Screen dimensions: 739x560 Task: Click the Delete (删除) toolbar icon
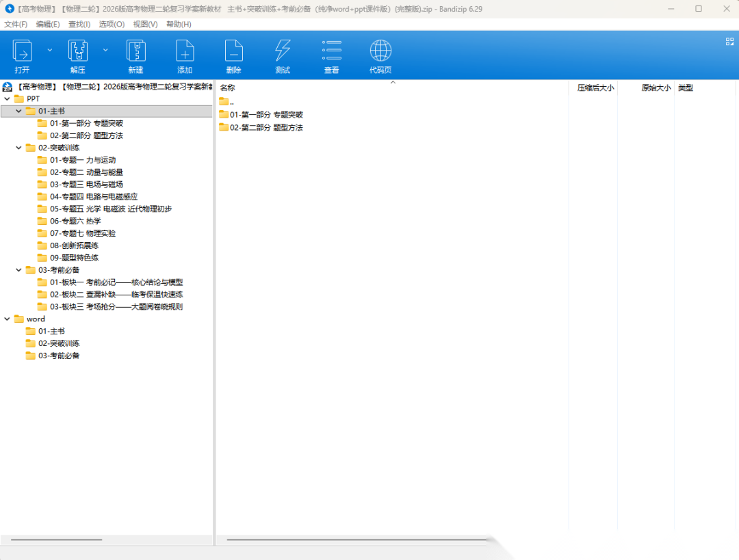coord(233,52)
